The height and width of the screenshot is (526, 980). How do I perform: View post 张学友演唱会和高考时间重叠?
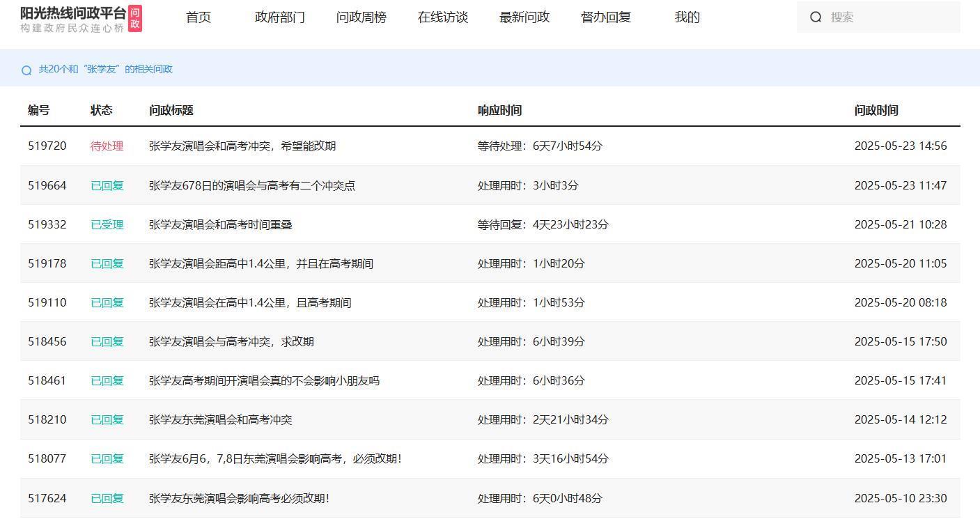[221, 225]
